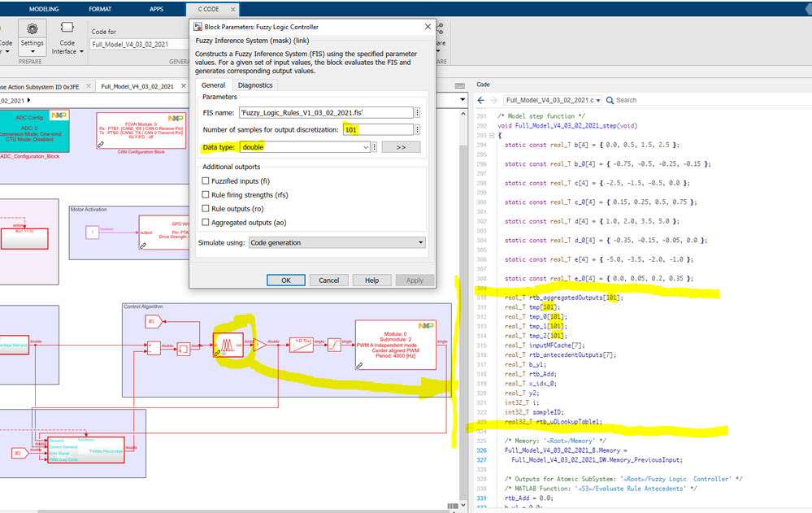The height and width of the screenshot is (513, 812).
Task: Select the Saturation block before PWM
Action: click(x=335, y=345)
